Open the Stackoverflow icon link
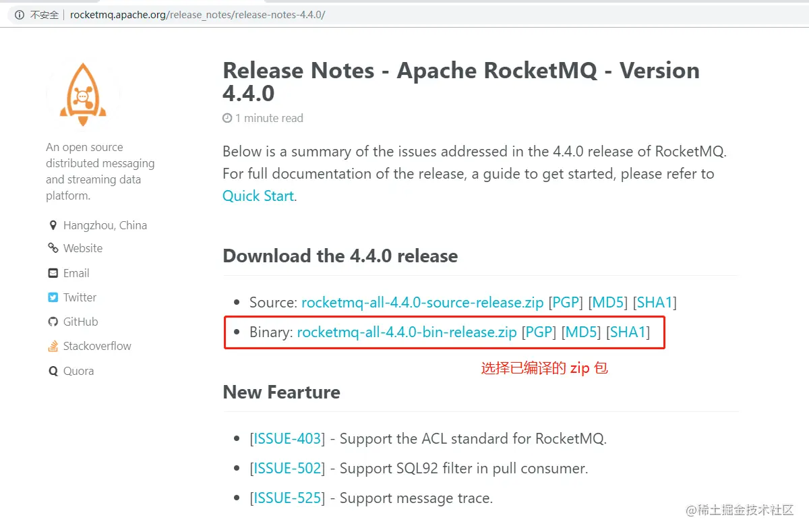 tap(53, 346)
